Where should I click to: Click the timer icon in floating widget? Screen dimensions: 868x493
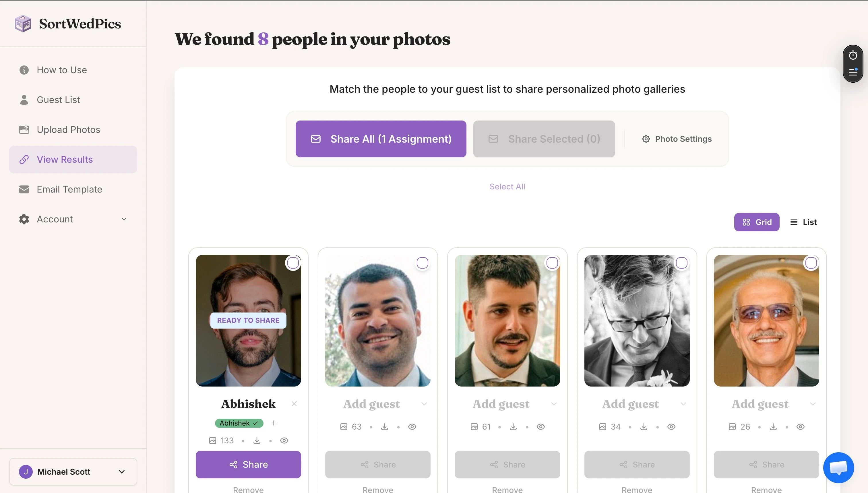pyautogui.click(x=853, y=55)
